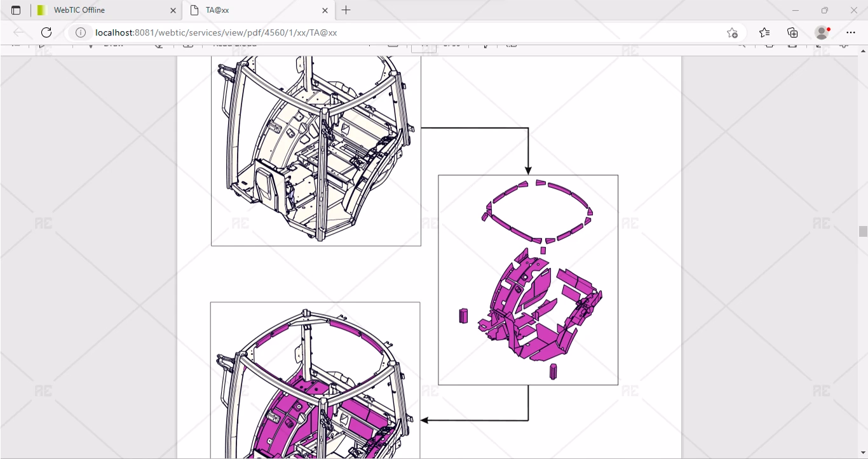Open the Collections panel
Image resolution: width=868 pixels, height=459 pixels.
[x=792, y=32]
